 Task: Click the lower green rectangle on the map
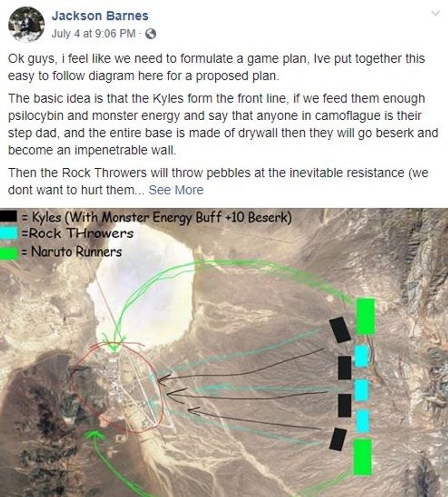click(x=362, y=457)
